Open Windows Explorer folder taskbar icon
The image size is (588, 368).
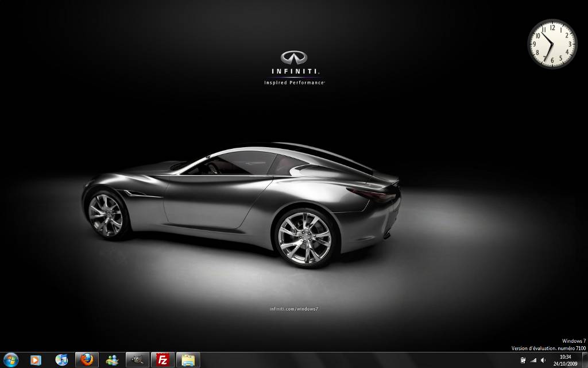tap(188, 360)
